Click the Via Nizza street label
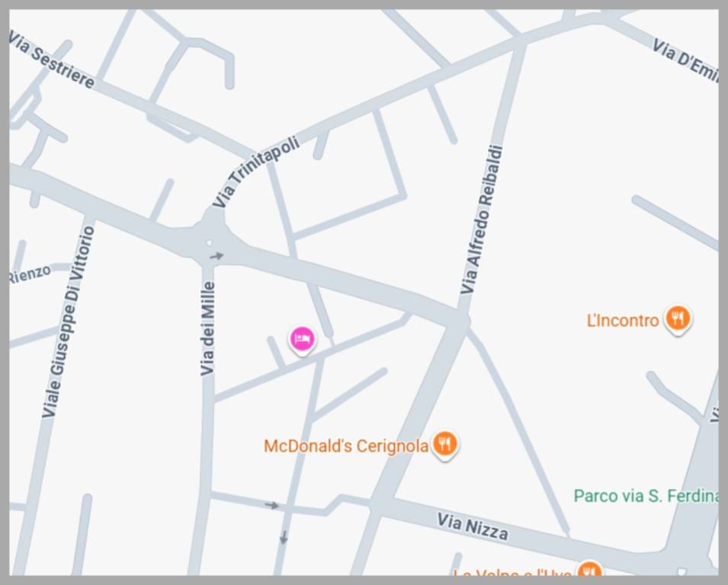The image size is (728, 585). click(x=473, y=527)
